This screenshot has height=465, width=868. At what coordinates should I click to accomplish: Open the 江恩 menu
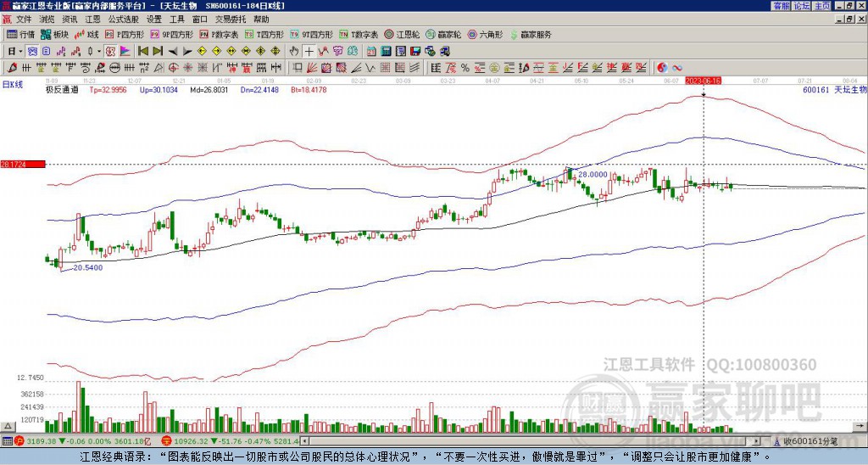[x=93, y=20]
